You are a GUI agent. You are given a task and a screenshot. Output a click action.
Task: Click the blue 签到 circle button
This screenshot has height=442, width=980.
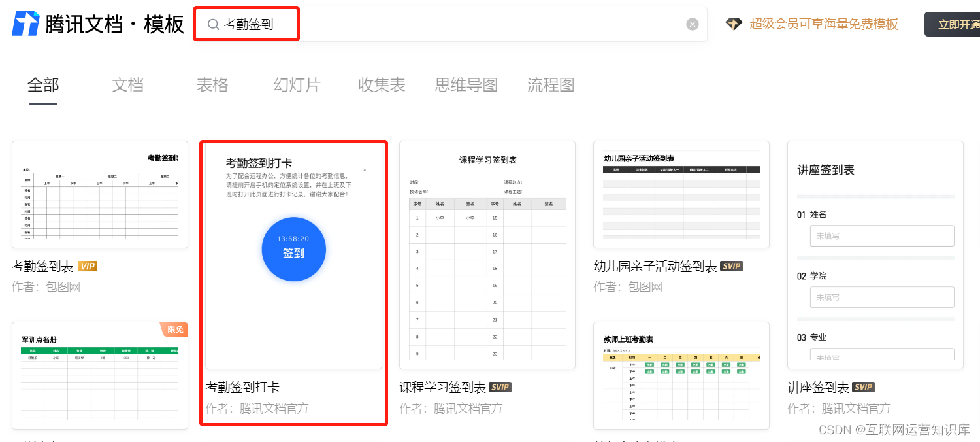[x=293, y=249]
